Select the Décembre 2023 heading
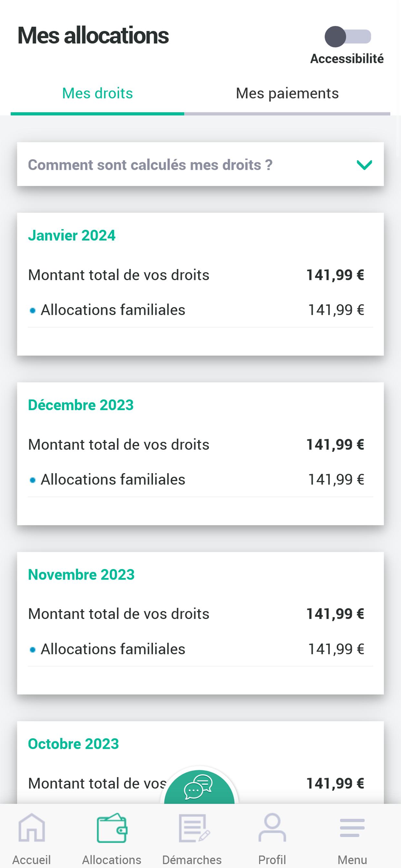Image resolution: width=401 pixels, height=868 pixels. pos(81,405)
